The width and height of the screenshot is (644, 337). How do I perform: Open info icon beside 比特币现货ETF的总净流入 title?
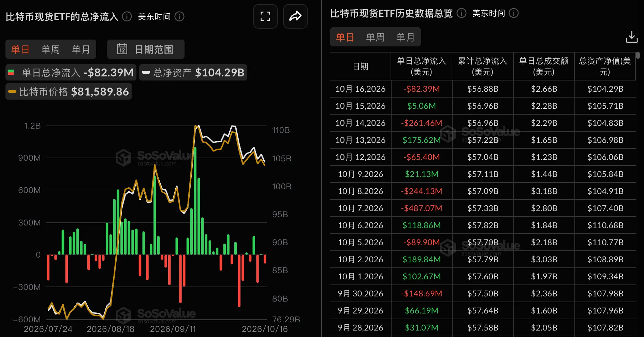[127, 16]
